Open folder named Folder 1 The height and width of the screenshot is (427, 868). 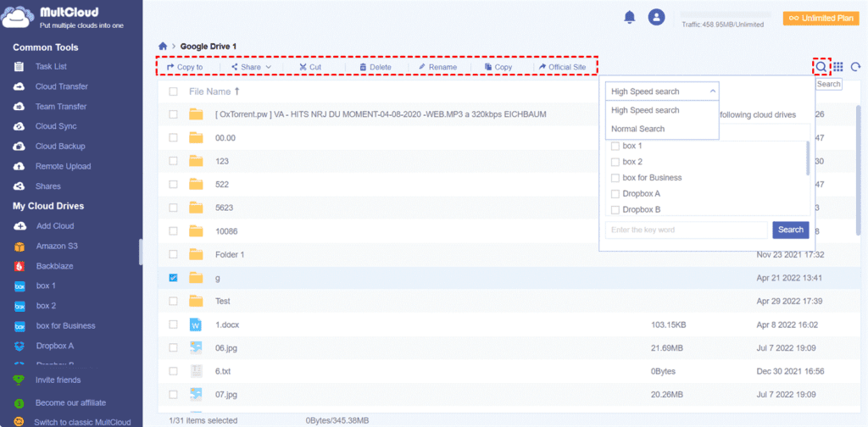tap(230, 254)
